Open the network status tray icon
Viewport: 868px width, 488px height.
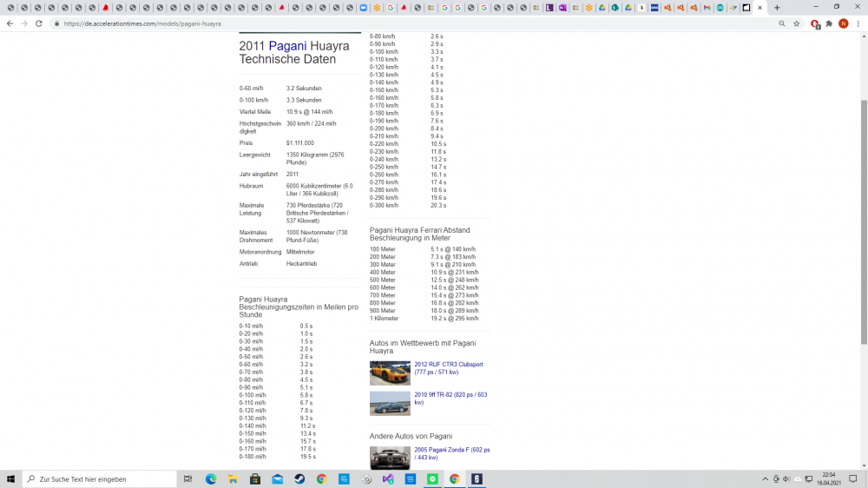click(809, 479)
